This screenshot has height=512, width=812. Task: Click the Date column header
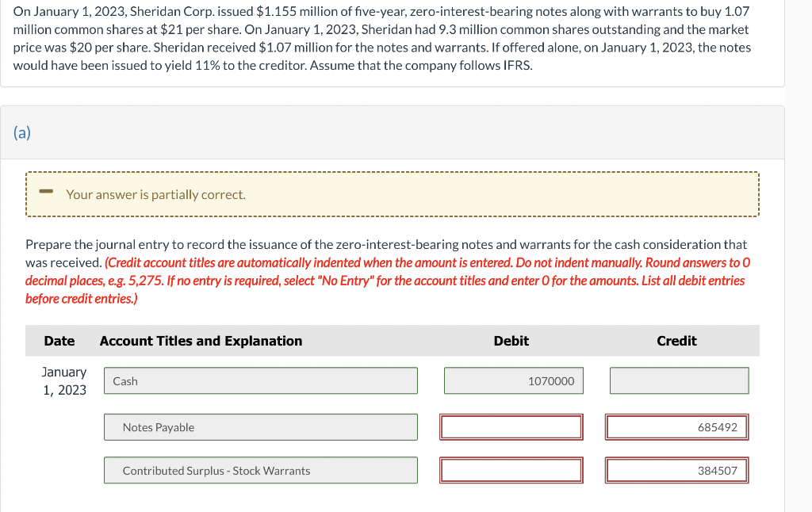pyautogui.click(x=59, y=341)
